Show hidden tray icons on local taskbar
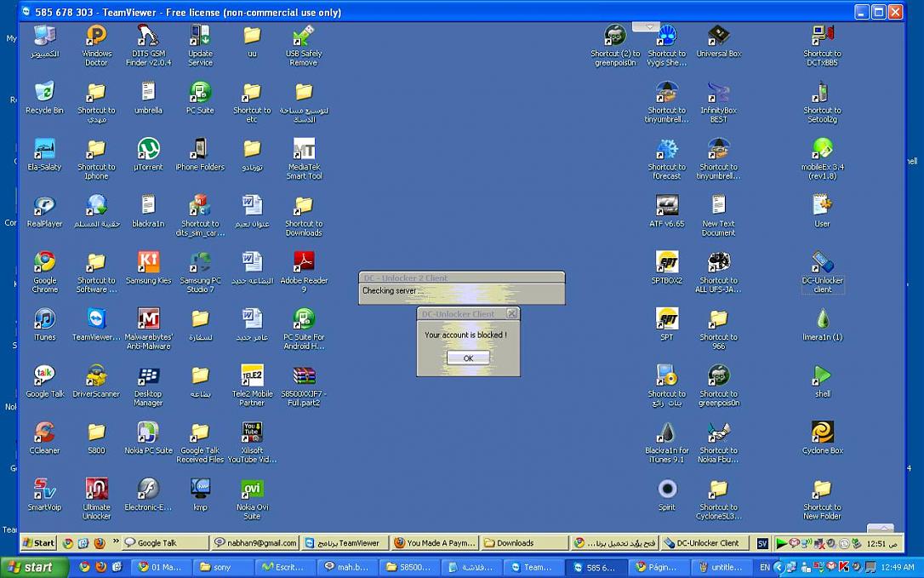The height and width of the screenshot is (578, 924). click(x=778, y=567)
